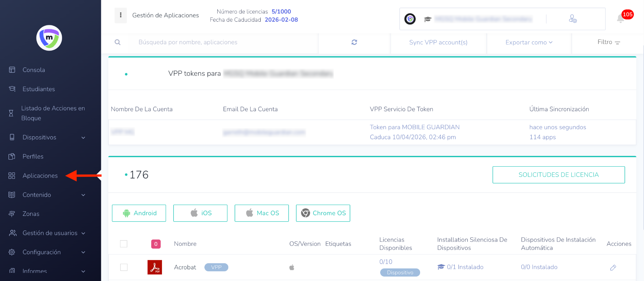Expand the Contenido sidebar section
This screenshot has width=644, height=281.
coord(47,195)
